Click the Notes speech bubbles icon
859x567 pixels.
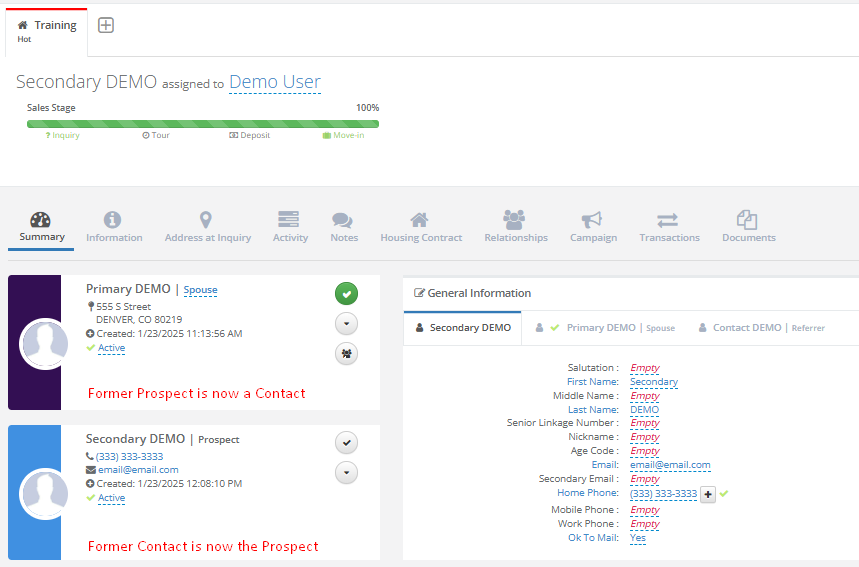coord(342,220)
